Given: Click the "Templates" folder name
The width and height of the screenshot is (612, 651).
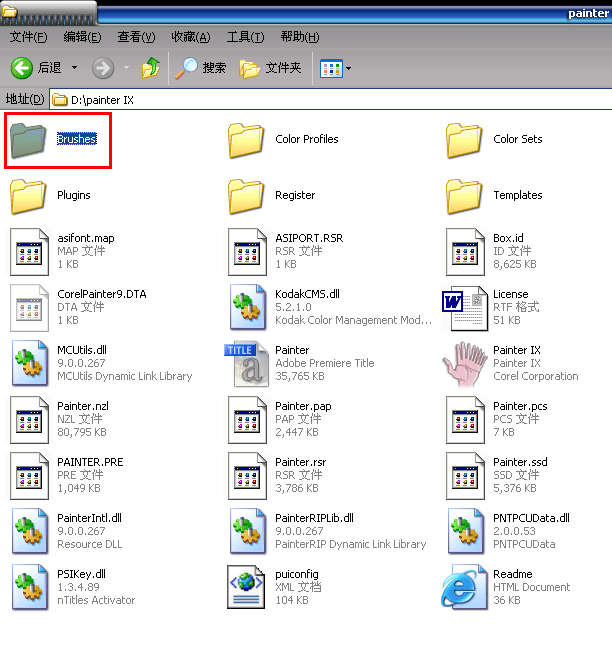Looking at the screenshot, I should 518,195.
